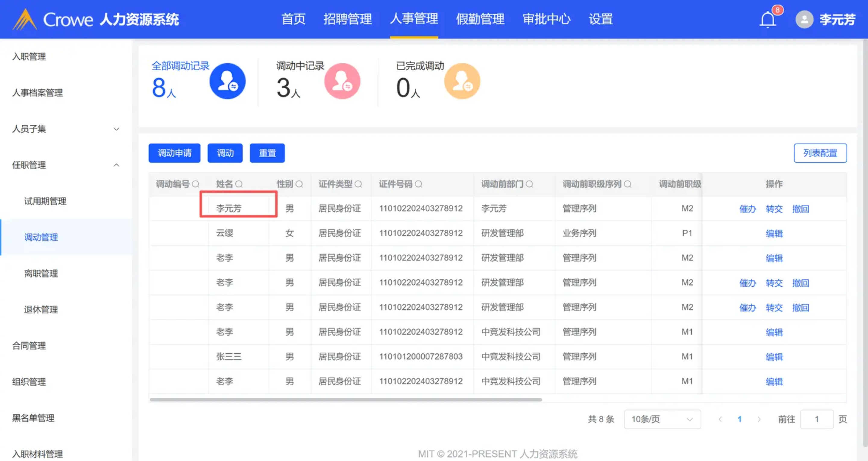Open the 10条/页 page size dropdown
This screenshot has width=868, height=461.
[662, 419]
